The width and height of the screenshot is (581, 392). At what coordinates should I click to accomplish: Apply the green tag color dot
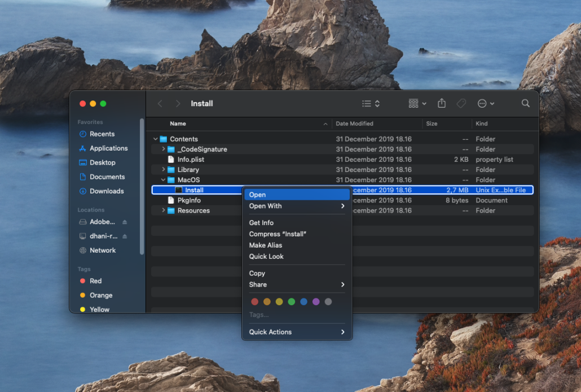[292, 302]
